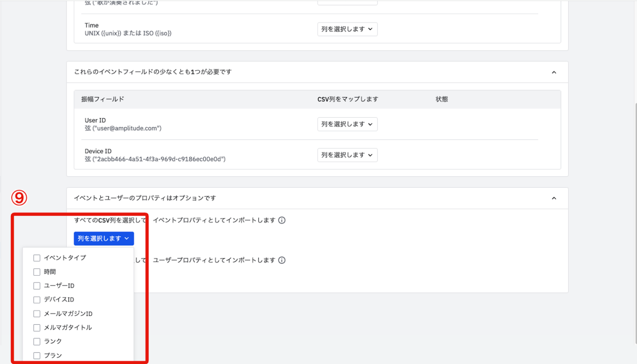
Task: Click the info icon beside ユーザープロパティ label
Action: pyautogui.click(x=282, y=260)
